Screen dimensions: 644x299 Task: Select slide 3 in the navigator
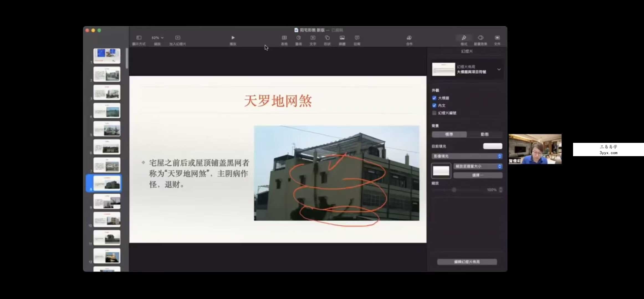tap(107, 92)
